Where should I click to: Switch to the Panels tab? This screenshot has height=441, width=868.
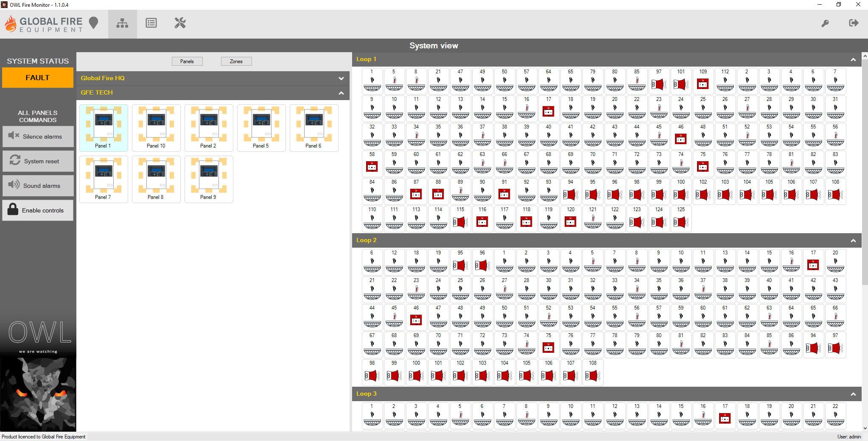coord(187,61)
